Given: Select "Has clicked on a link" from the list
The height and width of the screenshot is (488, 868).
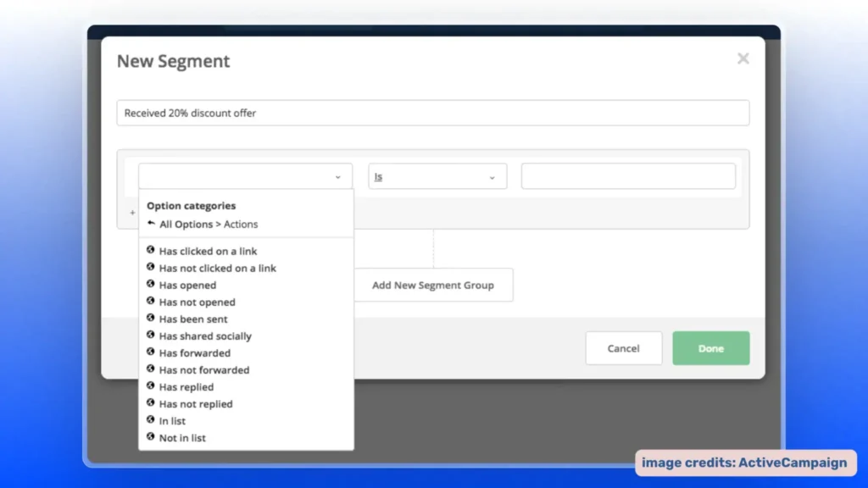Looking at the screenshot, I should [208, 251].
